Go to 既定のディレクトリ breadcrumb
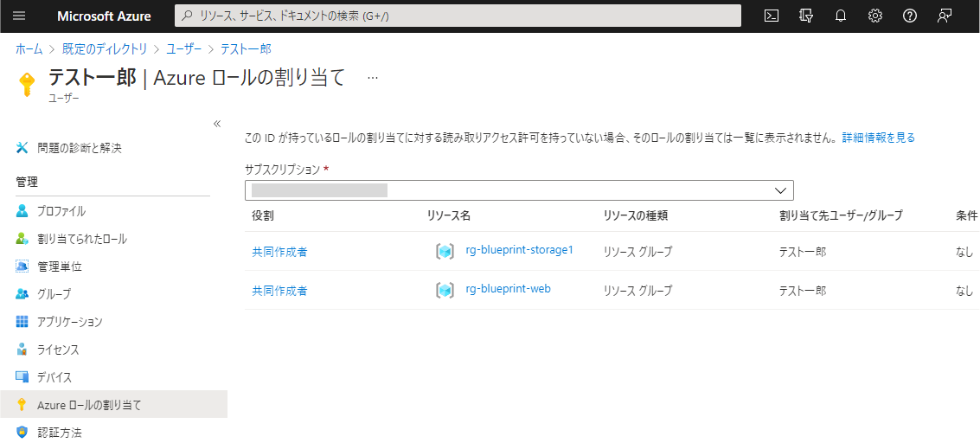 (105, 48)
